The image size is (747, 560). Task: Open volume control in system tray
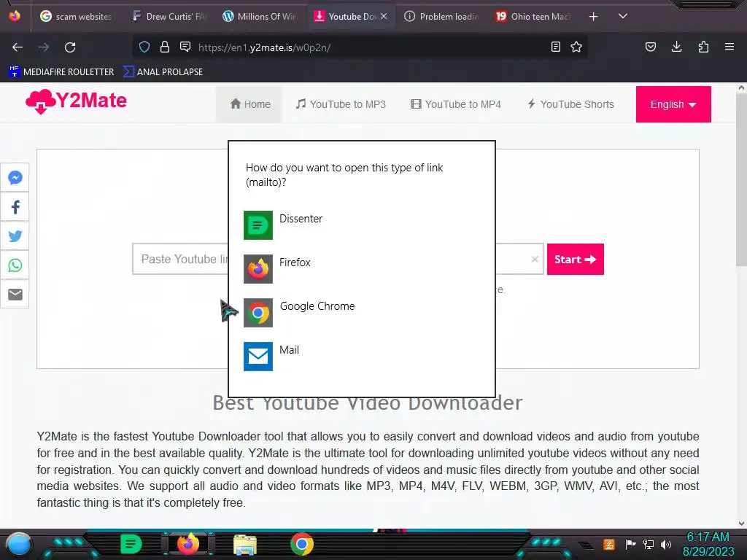point(666,544)
